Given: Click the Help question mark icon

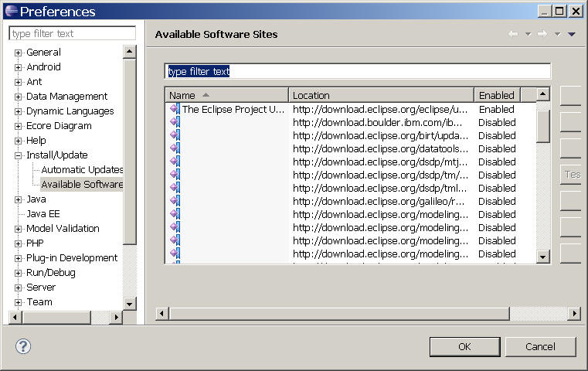Looking at the screenshot, I should (23, 346).
